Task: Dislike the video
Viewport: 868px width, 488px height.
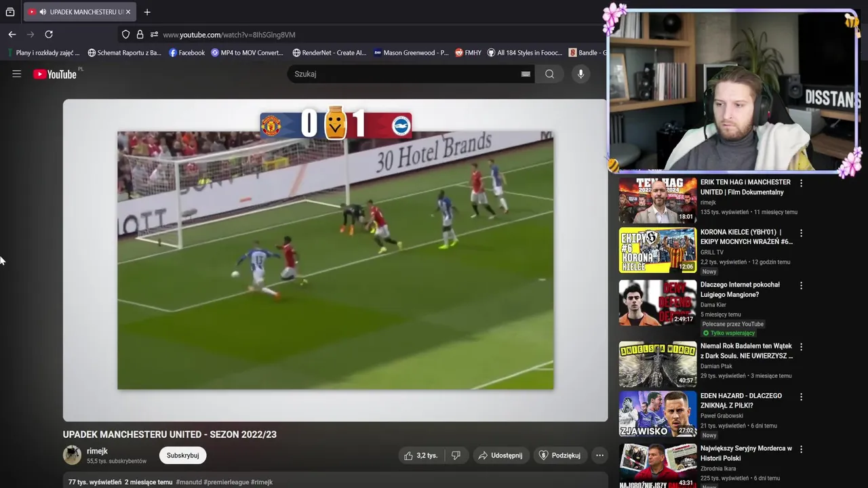Action: point(456,455)
